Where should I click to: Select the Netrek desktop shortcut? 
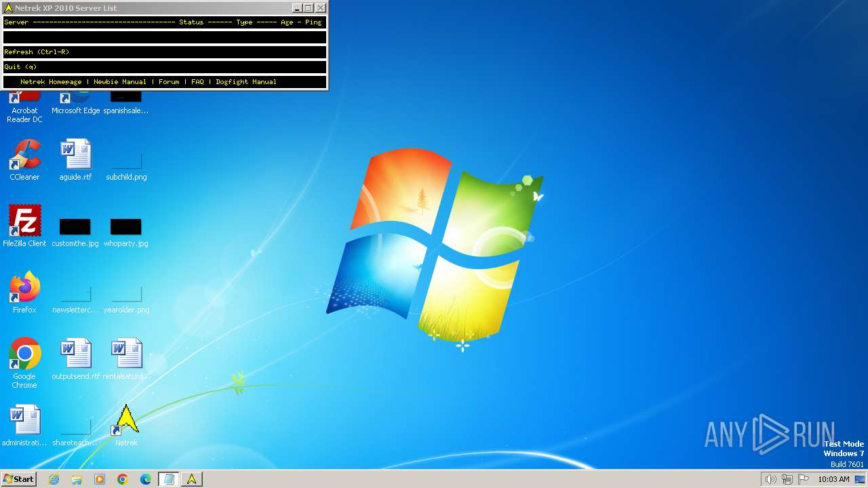126,426
